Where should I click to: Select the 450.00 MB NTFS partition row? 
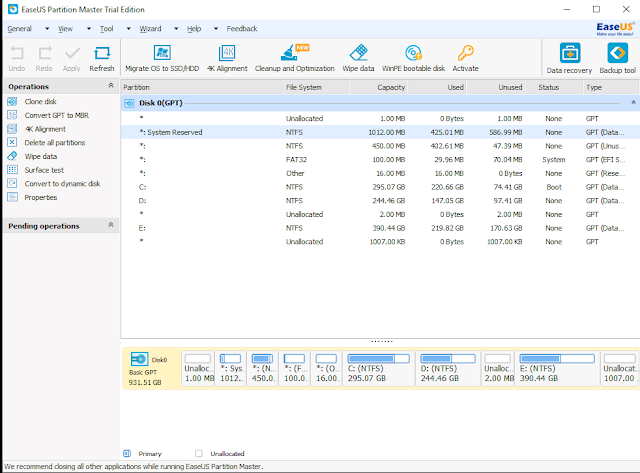380,146
